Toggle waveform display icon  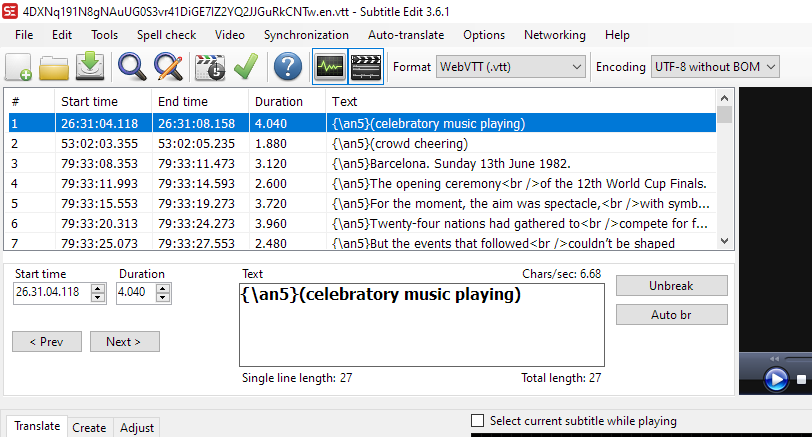(330, 66)
